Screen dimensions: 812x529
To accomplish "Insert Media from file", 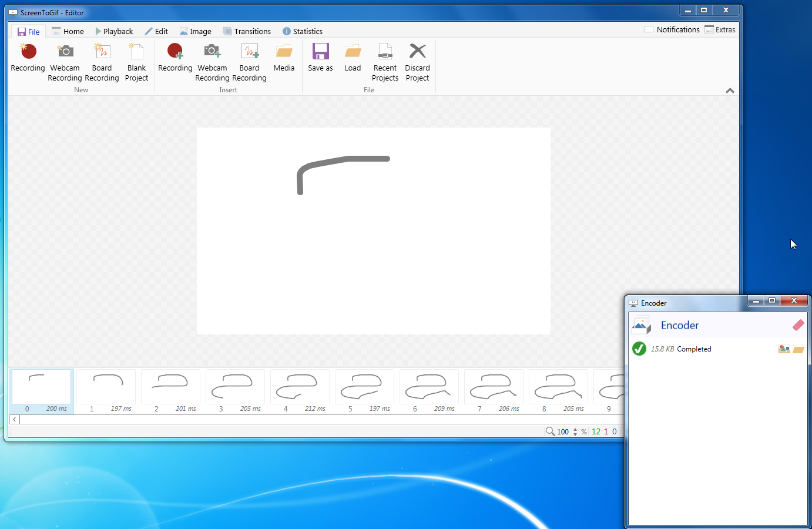I will click(284, 58).
